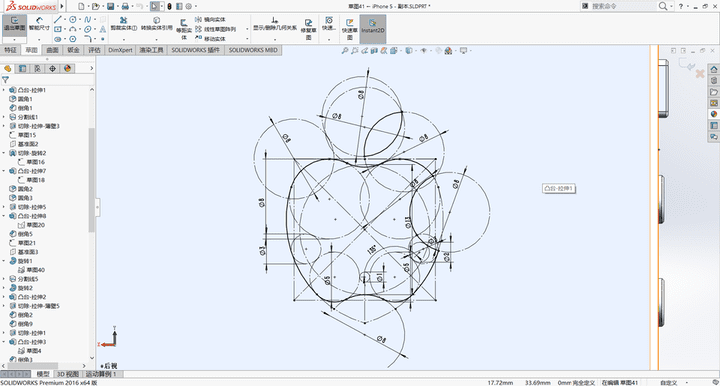Collapse the 切除-旋转2 tree node

(x=4, y=153)
